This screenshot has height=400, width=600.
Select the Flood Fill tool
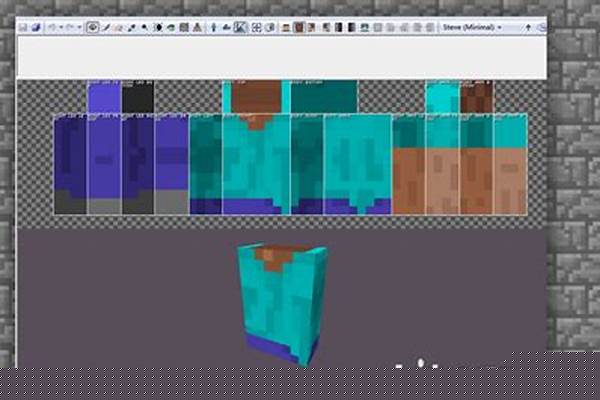pyautogui.click(x=158, y=27)
